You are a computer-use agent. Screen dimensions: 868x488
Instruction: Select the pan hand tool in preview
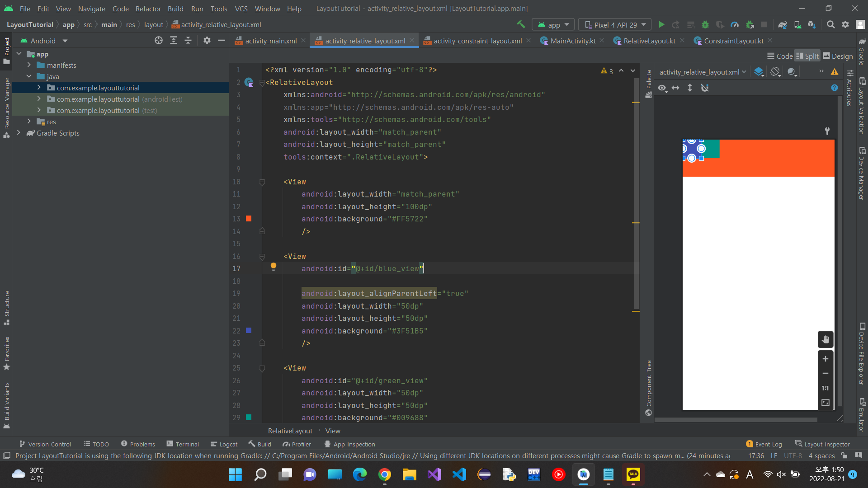coord(826,339)
